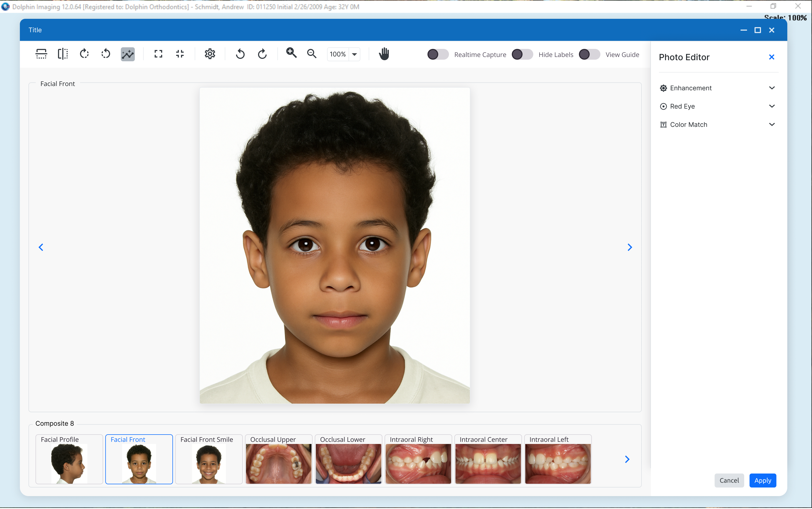Go to next photo with right arrow
This screenshot has width=812, height=509.
pyautogui.click(x=630, y=248)
